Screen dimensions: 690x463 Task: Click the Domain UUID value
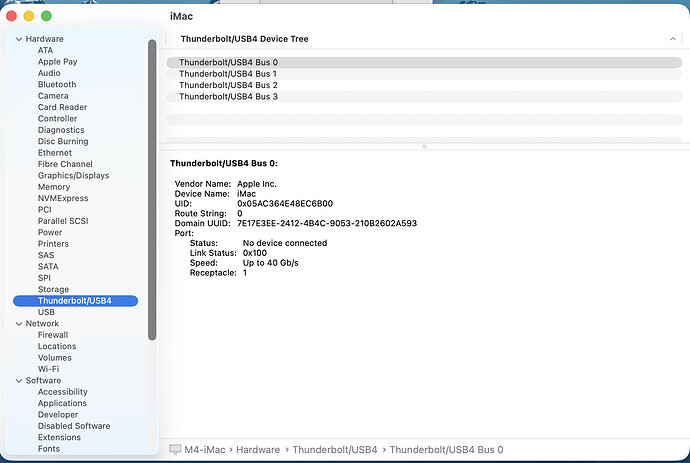(327, 223)
